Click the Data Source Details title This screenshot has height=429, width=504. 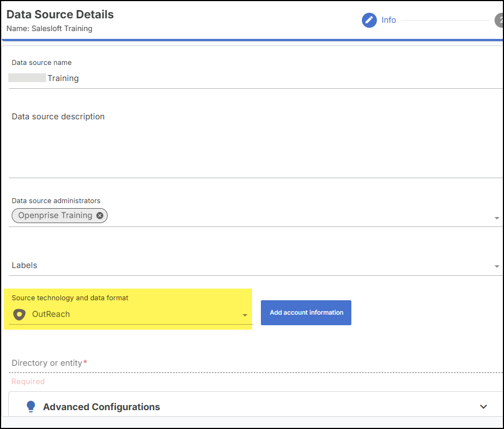tap(60, 14)
